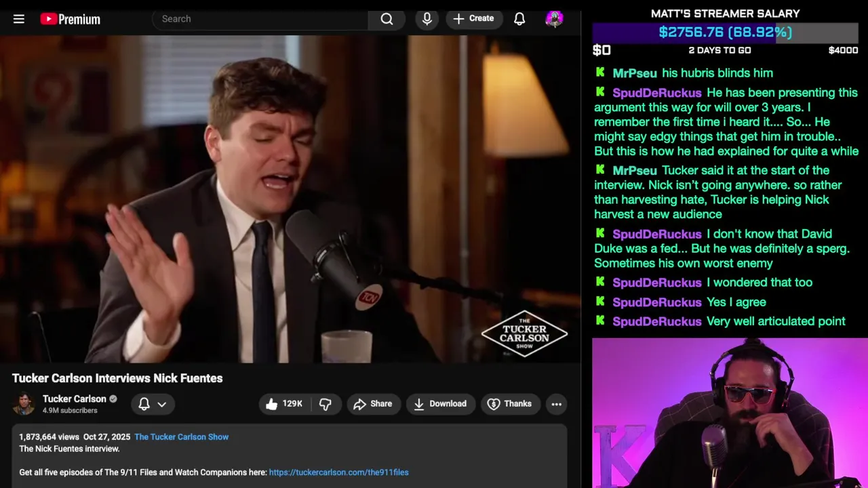Click '1,873,664 views' in description

(x=49, y=437)
